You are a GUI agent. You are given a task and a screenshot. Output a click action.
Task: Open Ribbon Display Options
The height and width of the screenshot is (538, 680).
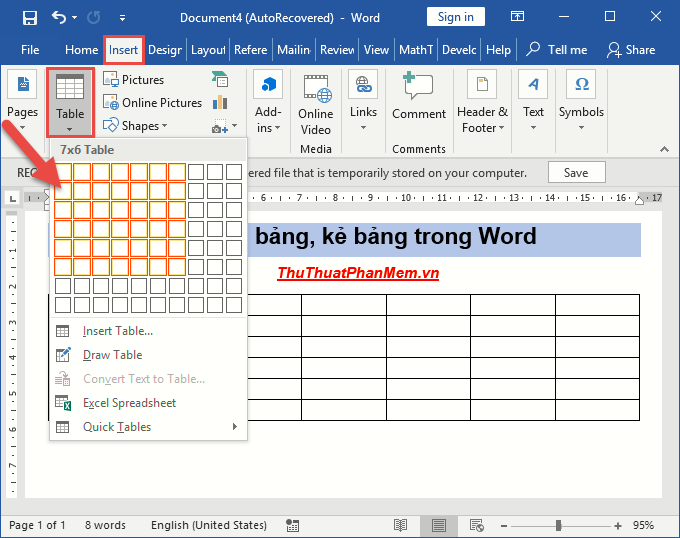[x=517, y=17]
